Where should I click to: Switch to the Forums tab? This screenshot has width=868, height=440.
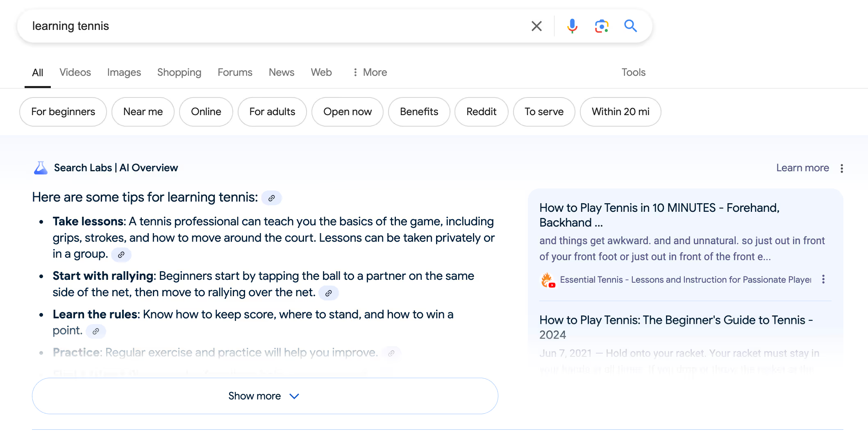(235, 73)
